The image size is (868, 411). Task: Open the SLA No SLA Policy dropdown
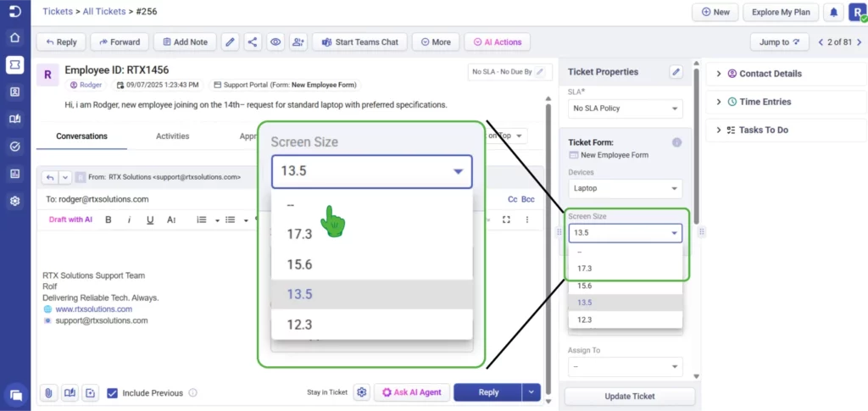[625, 108]
